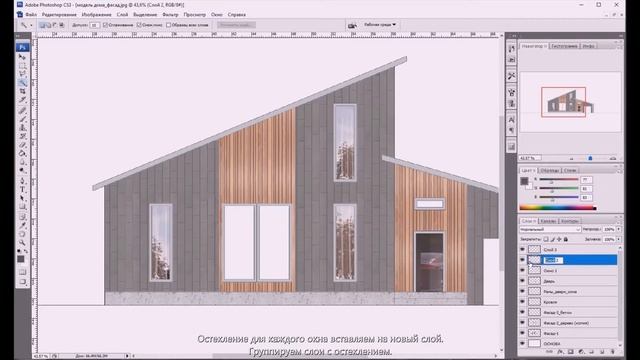Switch to the Образцы tab

click(x=550, y=170)
